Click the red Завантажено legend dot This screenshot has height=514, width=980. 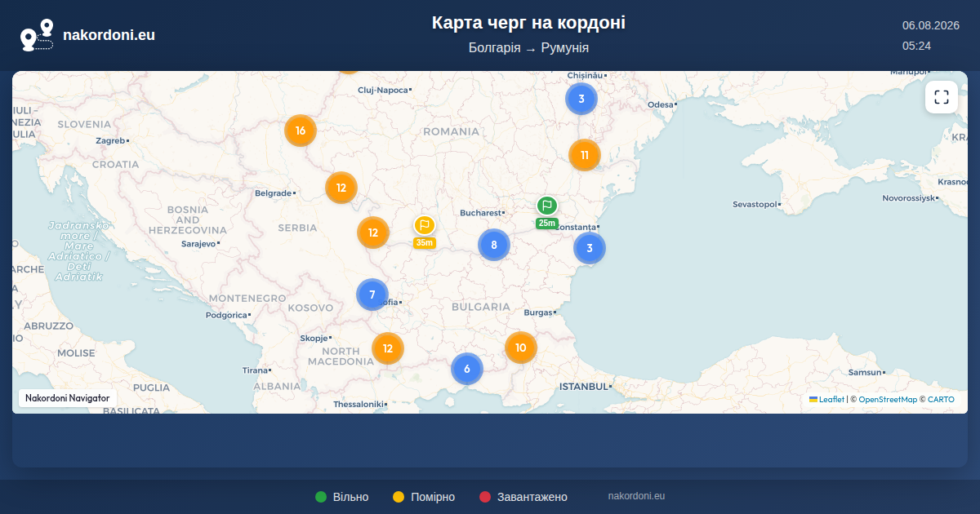[x=485, y=497]
